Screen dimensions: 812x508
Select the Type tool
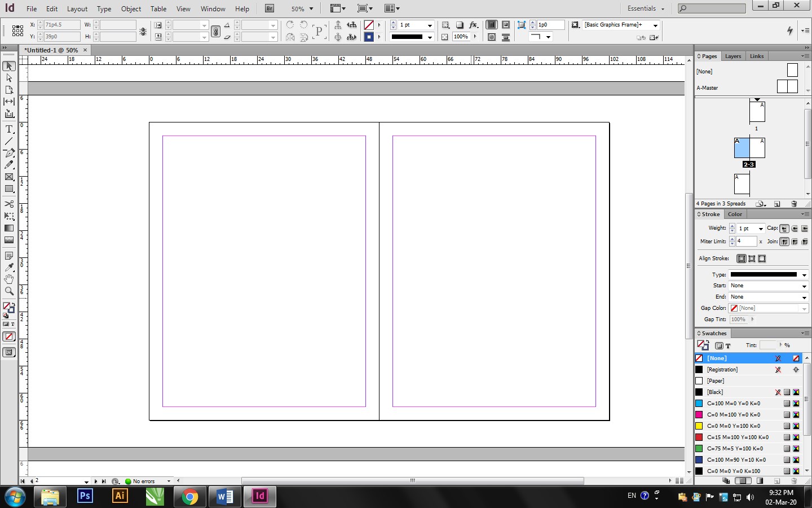pyautogui.click(x=9, y=129)
